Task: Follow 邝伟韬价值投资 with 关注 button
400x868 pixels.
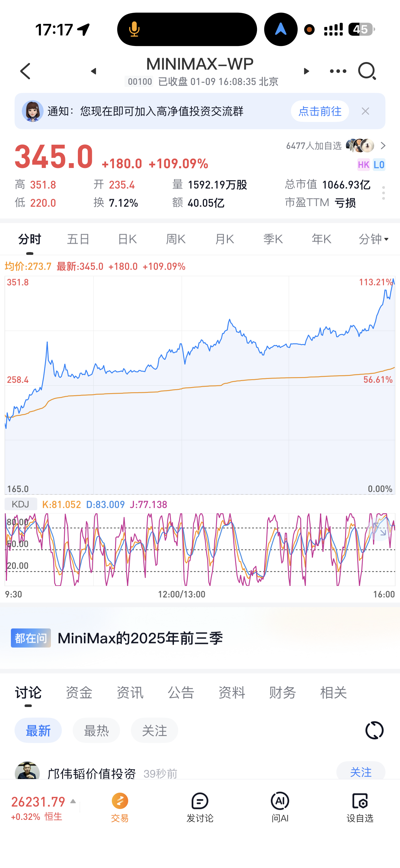Action: point(361,772)
